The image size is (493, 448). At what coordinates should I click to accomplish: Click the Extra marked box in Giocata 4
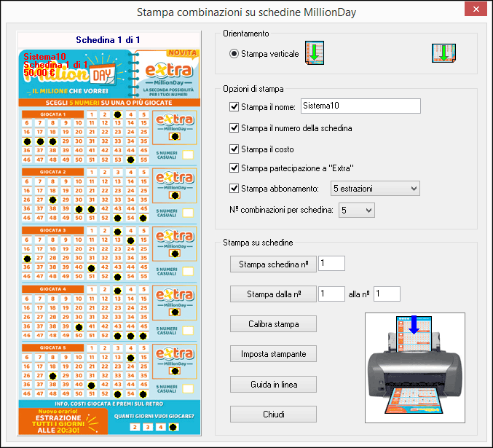(x=175, y=312)
